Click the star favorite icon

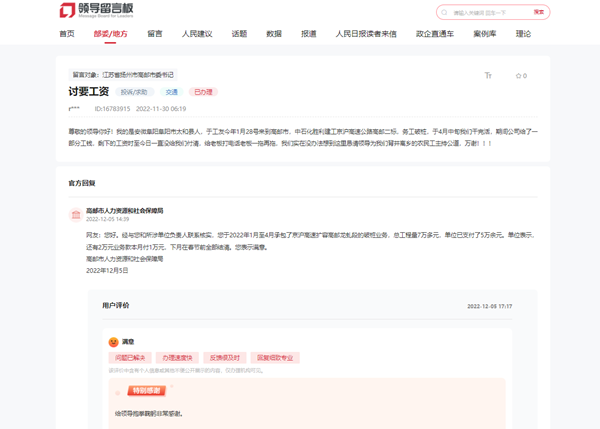pyautogui.click(x=518, y=76)
